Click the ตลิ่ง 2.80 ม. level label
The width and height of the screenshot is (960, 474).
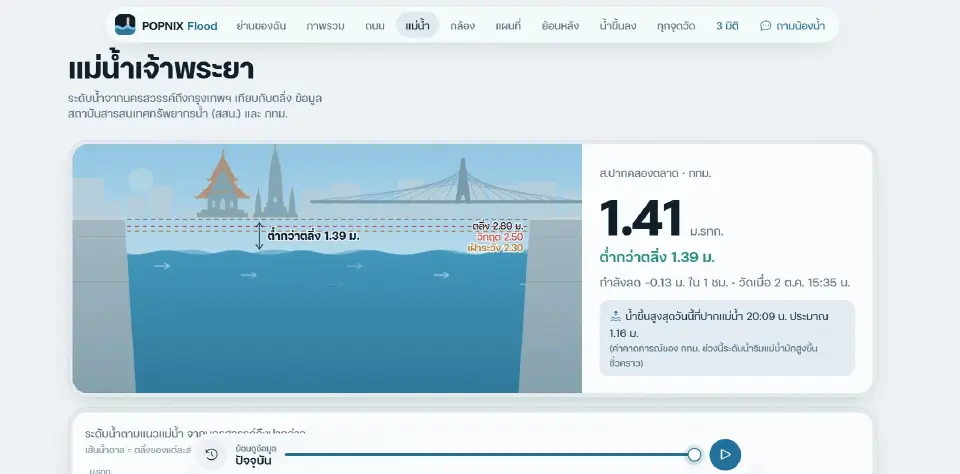pyautogui.click(x=498, y=226)
